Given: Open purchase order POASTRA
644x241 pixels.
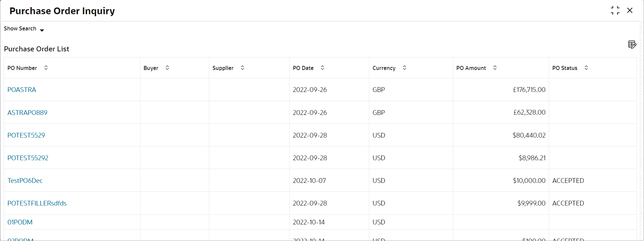Looking at the screenshot, I should [x=22, y=90].
